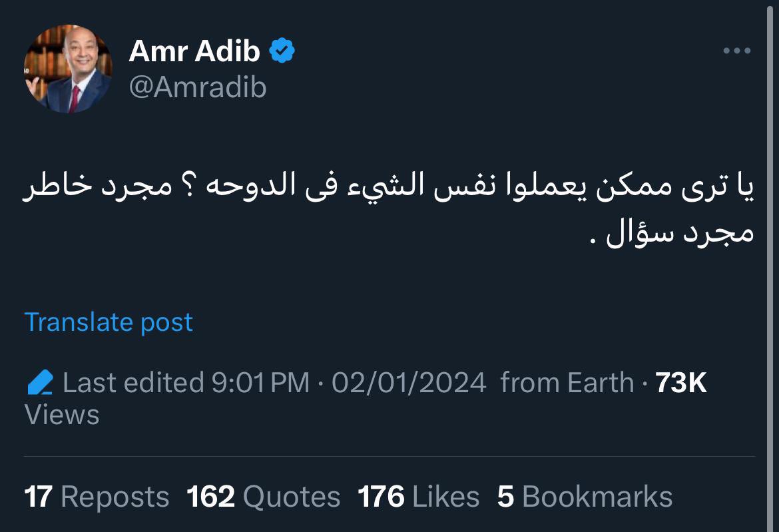
Task: Open the @Amradib handle link
Action: pyautogui.click(x=197, y=87)
